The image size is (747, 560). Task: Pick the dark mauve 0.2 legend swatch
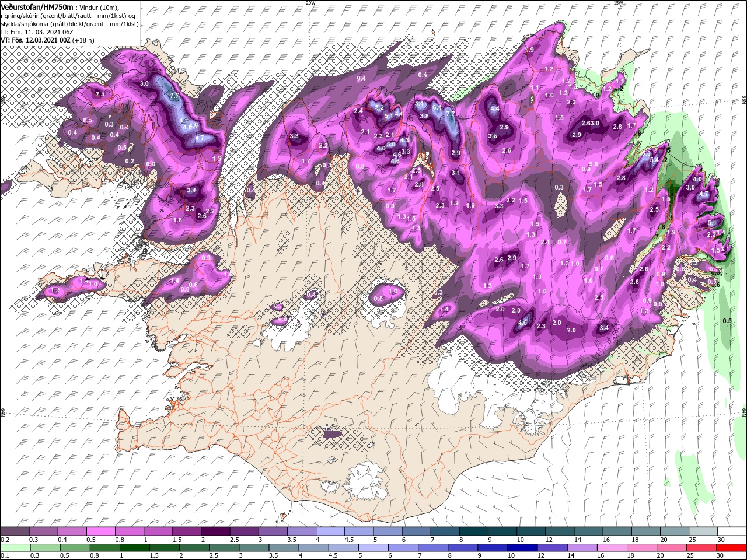click(15, 531)
